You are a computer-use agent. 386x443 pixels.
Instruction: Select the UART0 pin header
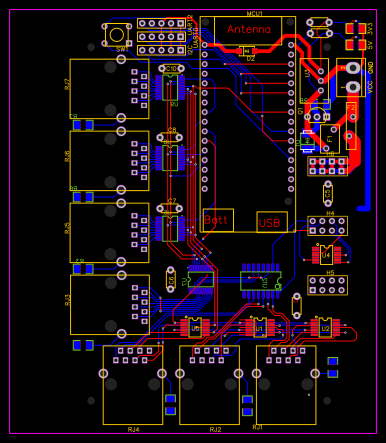162,37
